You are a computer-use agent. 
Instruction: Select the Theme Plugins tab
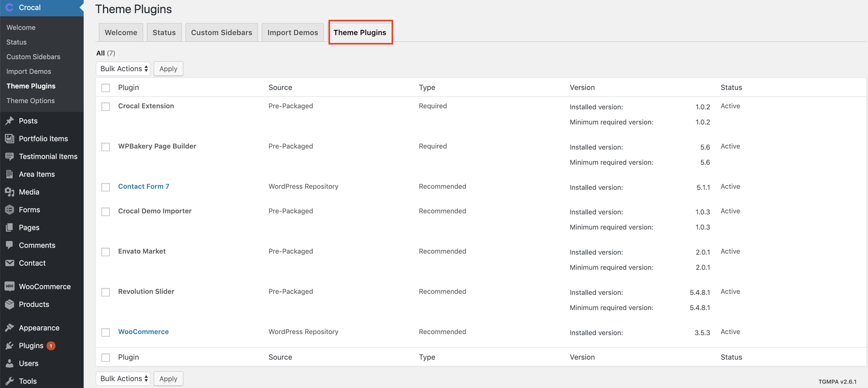point(360,32)
